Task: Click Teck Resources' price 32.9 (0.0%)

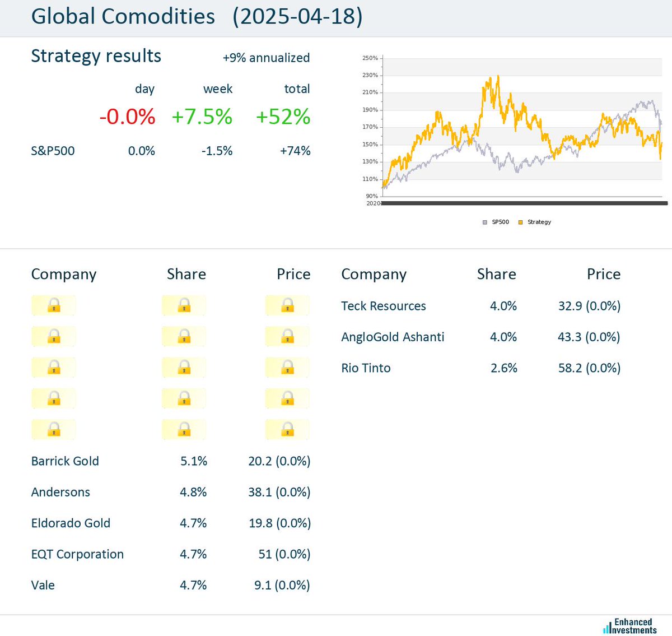Action: pyautogui.click(x=590, y=306)
